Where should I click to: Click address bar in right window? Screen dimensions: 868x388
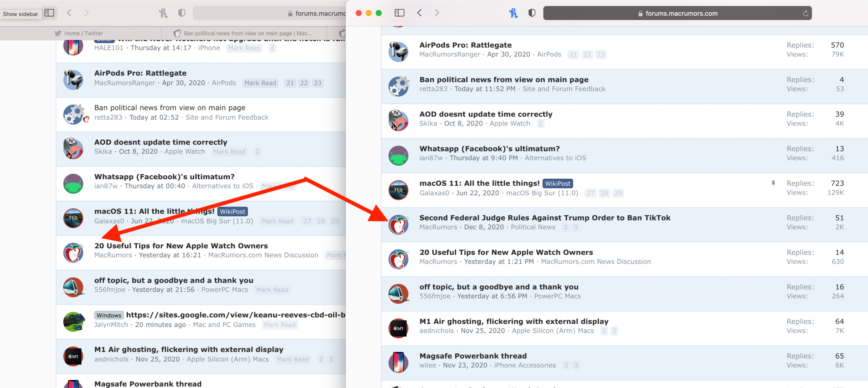pyautogui.click(x=677, y=13)
